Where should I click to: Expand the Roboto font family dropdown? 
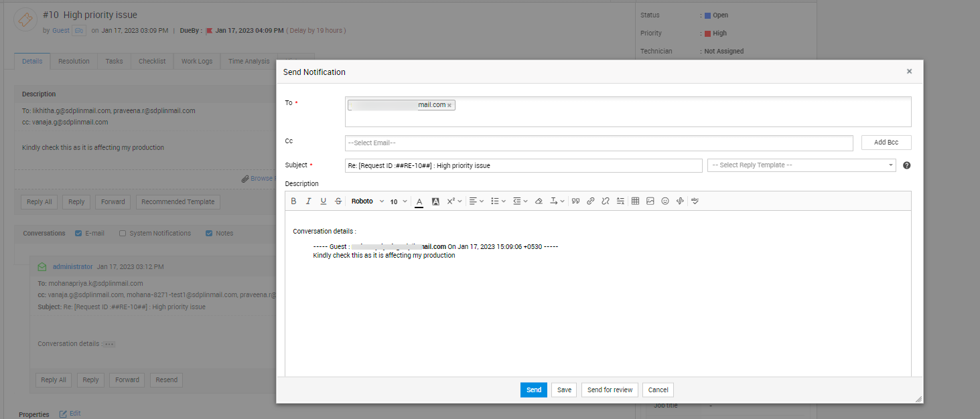pyautogui.click(x=368, y=201)
